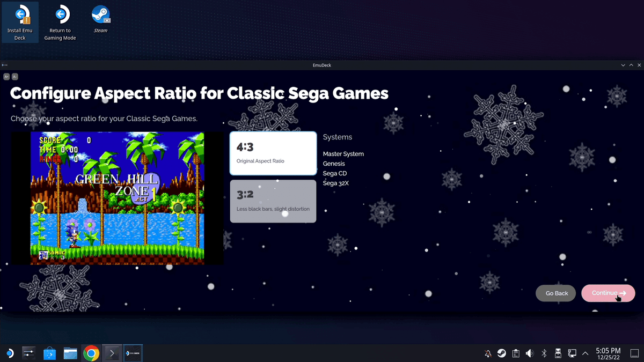Open the Bluetooth tray icon
The width and height of the screenshot is (644, 362).
pos(544,353)
